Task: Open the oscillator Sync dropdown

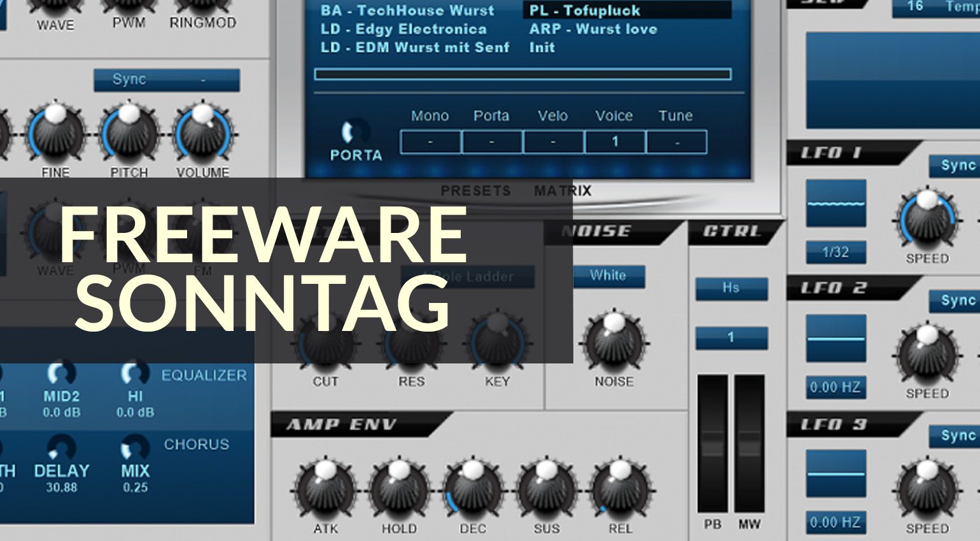Action: [167, 80]
